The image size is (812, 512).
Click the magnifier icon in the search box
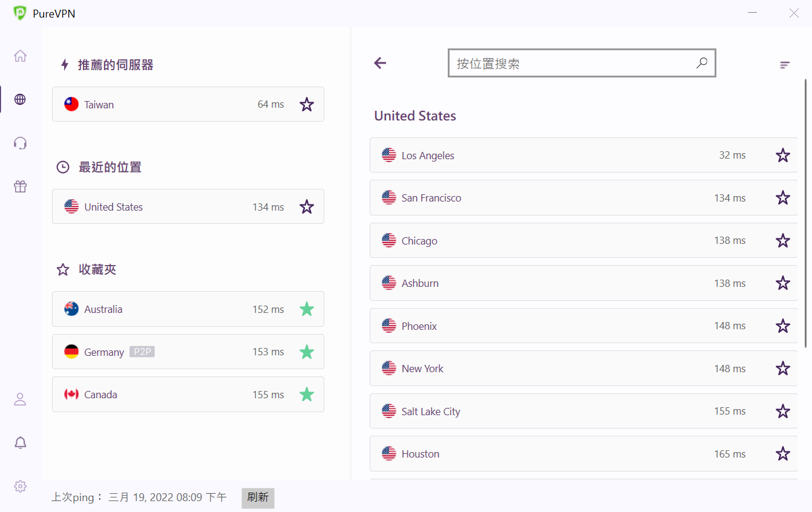(702, 63)
